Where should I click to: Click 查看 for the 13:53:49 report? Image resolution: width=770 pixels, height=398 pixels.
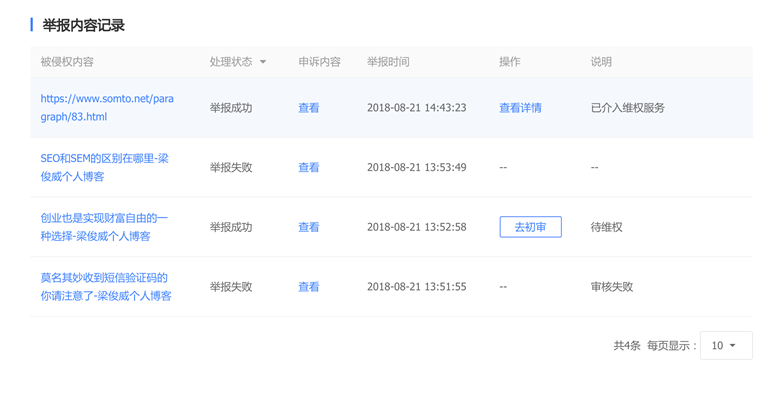[309, 168]
